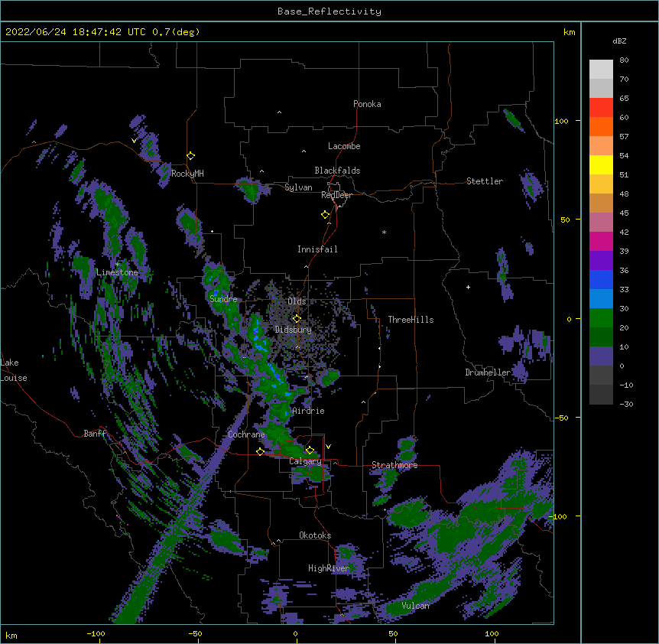The width and height of the screenshot is (659, 644).
Task: Click the yellow diamond marker between Olds and Didsbury
Action: (297, 318)
